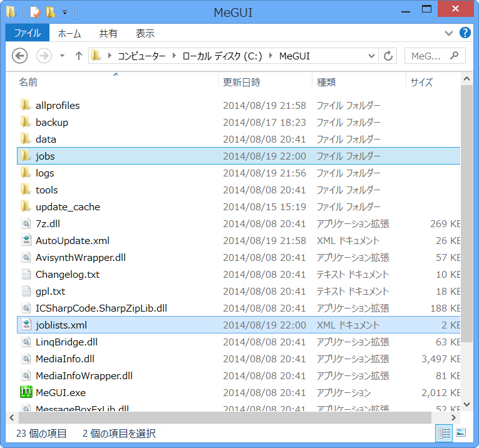Select the joblists.xml file name
This screenshot has width=479, height=448.
[61, 325]
